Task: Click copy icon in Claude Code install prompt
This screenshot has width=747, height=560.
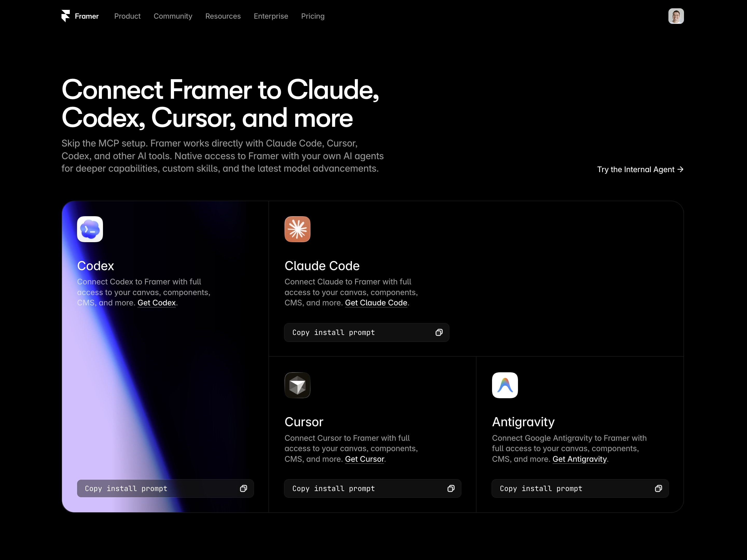Action: pyautogui.click(x=439, y=332)
